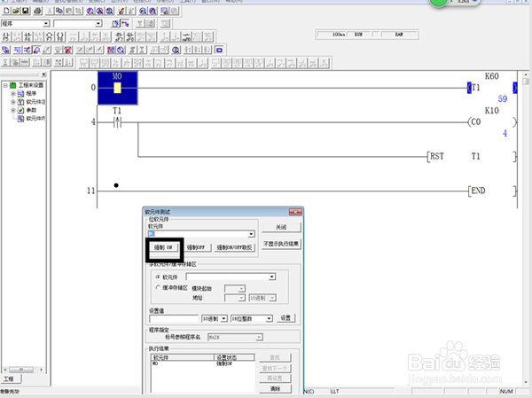Select RST T1 instruction in ladder
Viewport: 532px width, 398px height.
[472, 156]
